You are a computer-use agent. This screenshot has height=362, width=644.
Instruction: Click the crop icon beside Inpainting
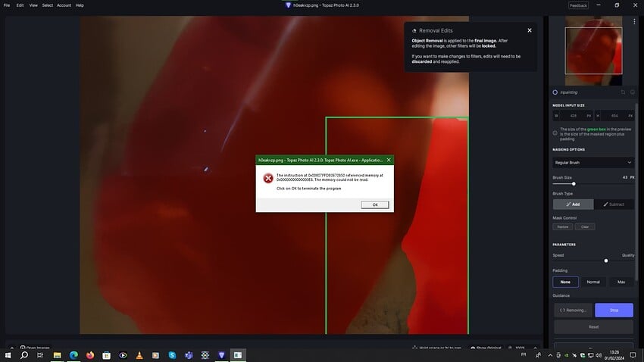(x=623, y=92)
